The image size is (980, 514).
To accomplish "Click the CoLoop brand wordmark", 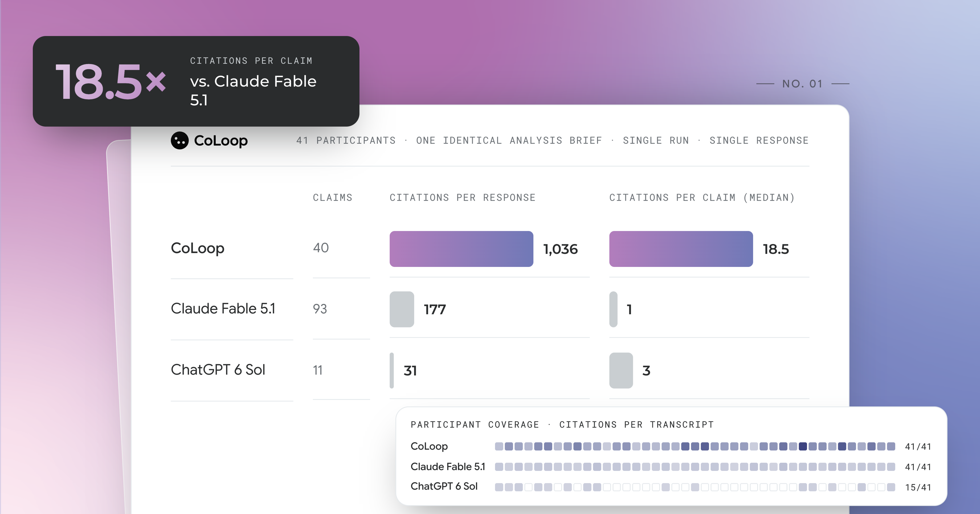I will coord(221,141).
